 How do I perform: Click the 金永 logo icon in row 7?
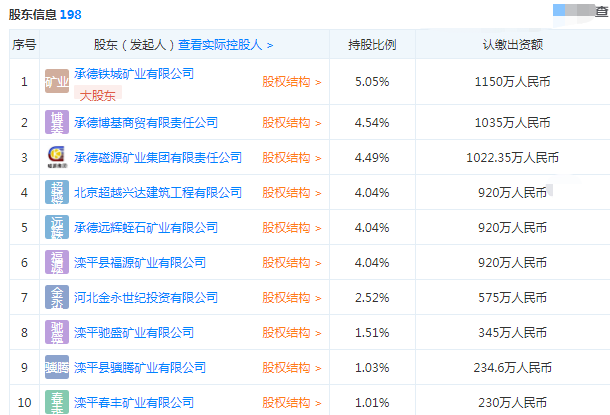tap(57, 297)
